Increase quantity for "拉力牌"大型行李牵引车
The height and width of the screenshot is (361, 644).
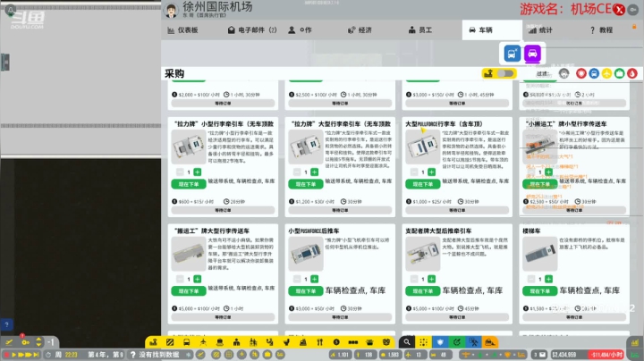[x=315, y=172]
